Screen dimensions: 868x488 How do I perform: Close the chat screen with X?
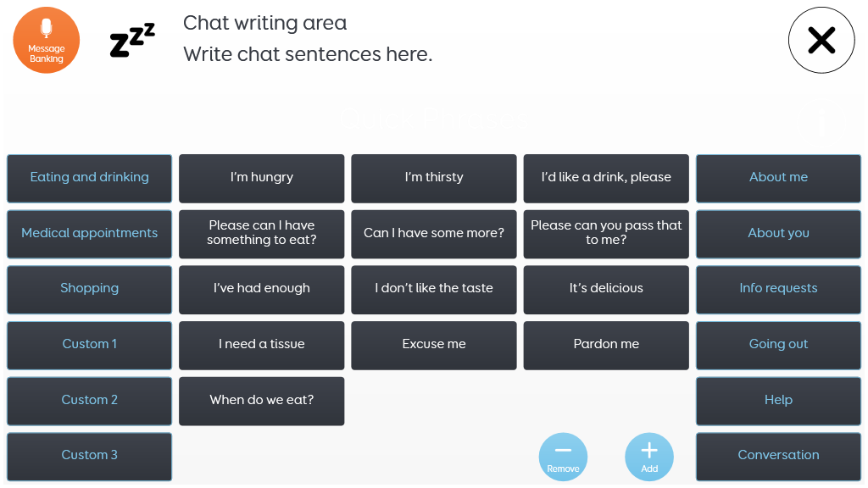click(821, 40)
